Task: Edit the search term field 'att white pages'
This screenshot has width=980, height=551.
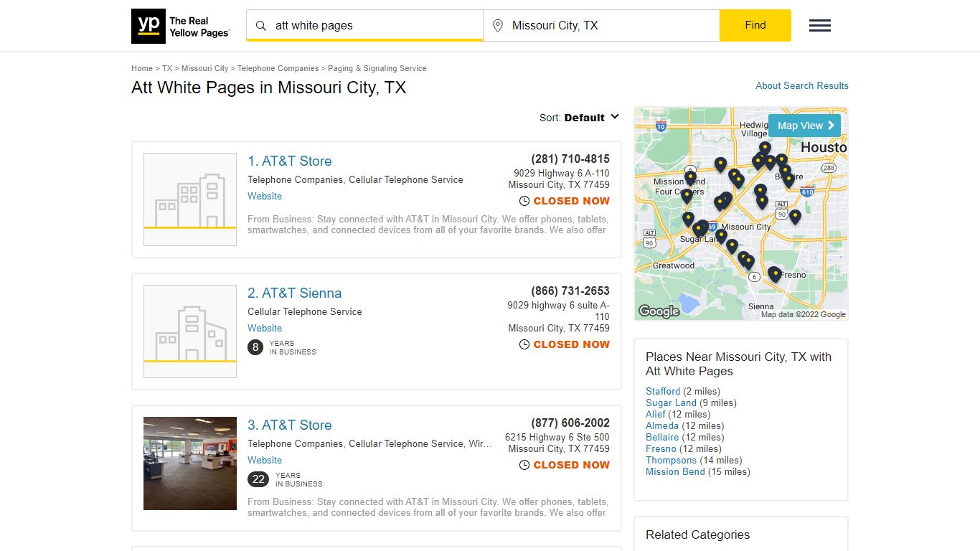Action: point(364,26)
